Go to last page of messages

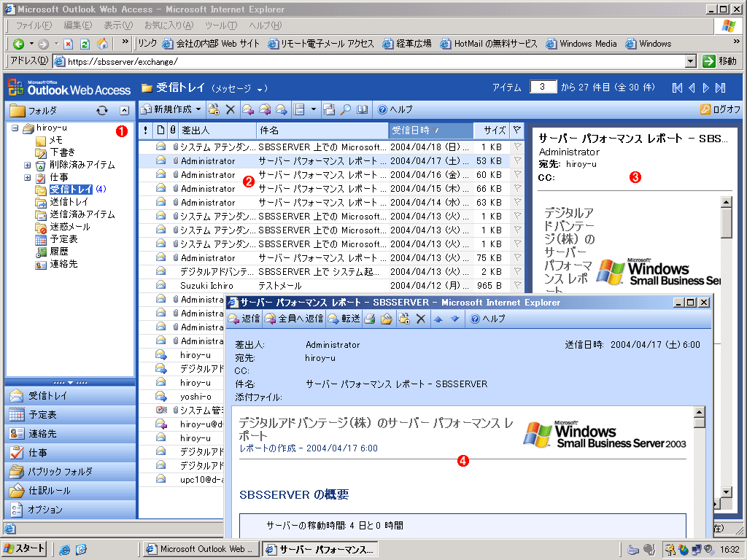tap(721, 87)
